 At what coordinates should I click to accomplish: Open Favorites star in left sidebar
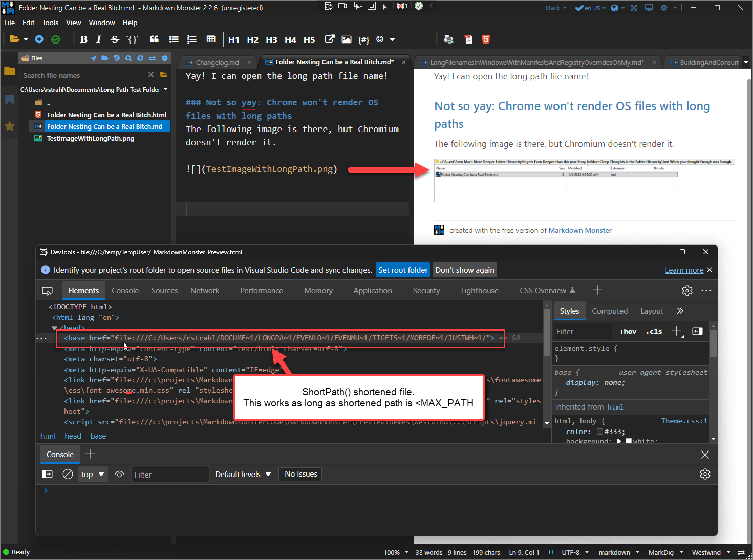tap(9, 126)
